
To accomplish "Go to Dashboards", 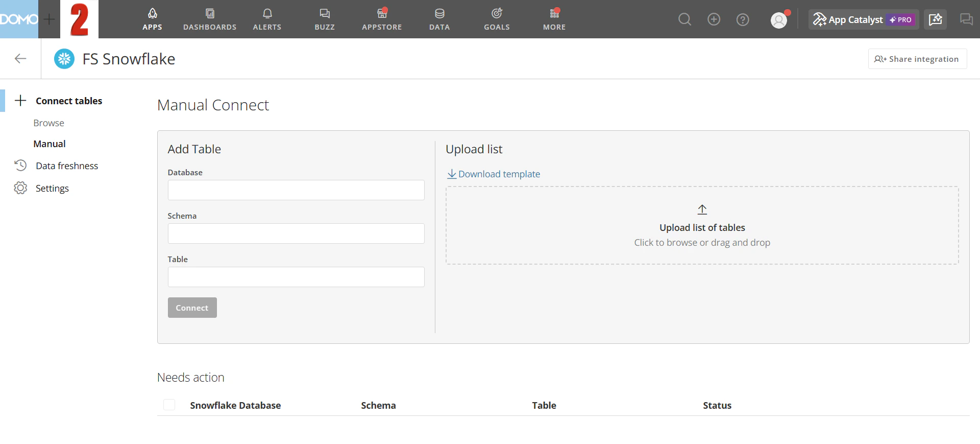I will pos(210,19).
